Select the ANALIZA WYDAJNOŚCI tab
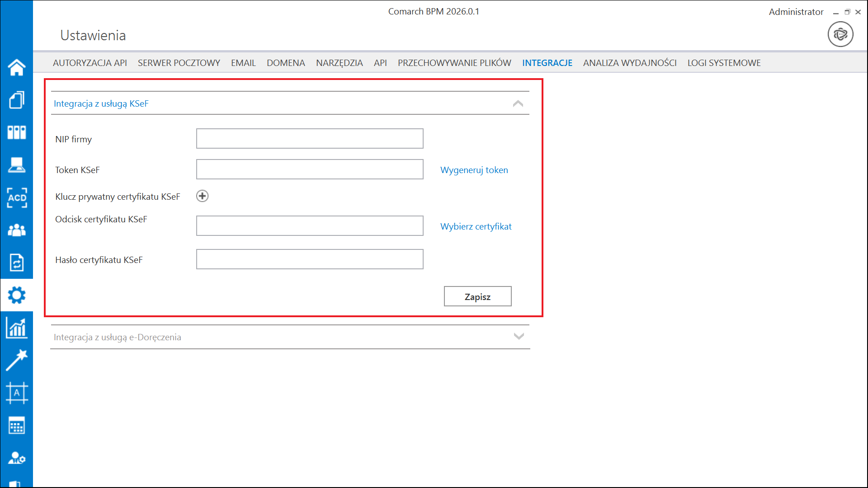 point(629,63)
